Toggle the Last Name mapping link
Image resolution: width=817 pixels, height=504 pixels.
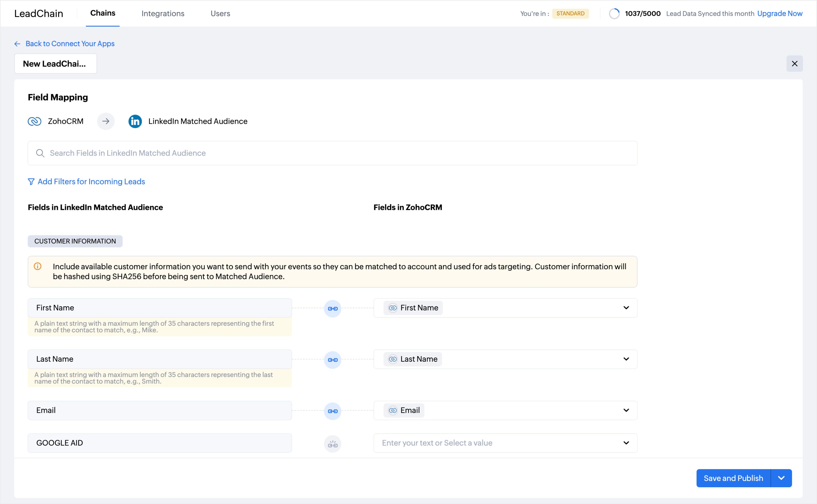click(332, 360)
